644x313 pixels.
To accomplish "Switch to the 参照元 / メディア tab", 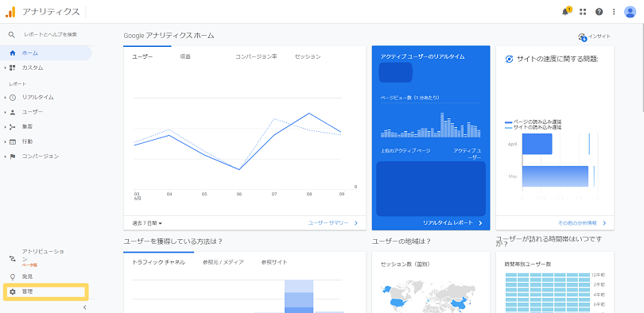I will pos(223,262).
